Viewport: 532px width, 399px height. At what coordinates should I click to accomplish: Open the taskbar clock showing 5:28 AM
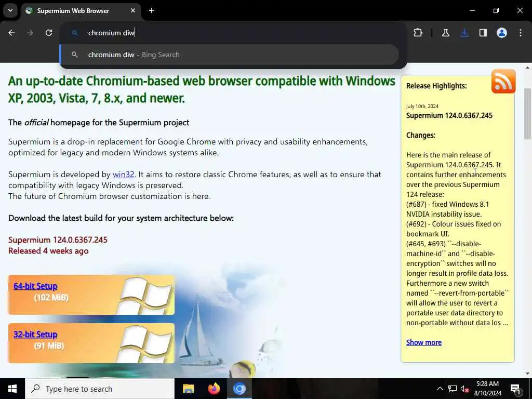[x=487, y=389]
